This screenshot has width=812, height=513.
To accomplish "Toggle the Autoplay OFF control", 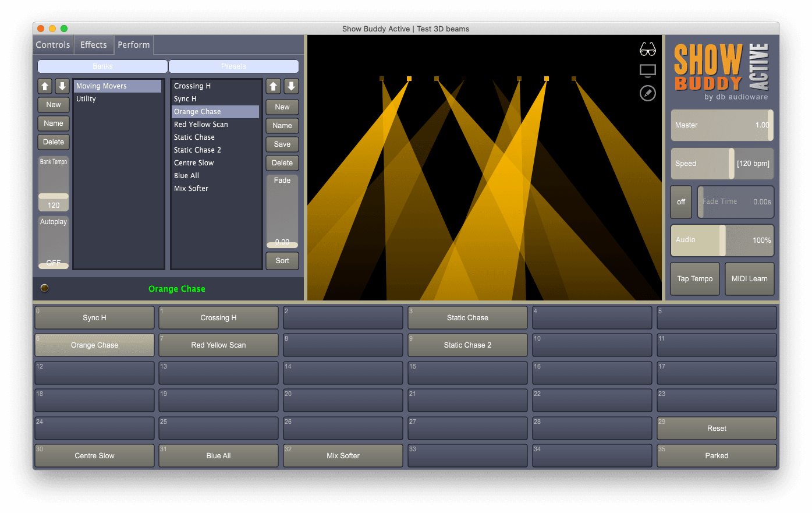I will (54, 242).
